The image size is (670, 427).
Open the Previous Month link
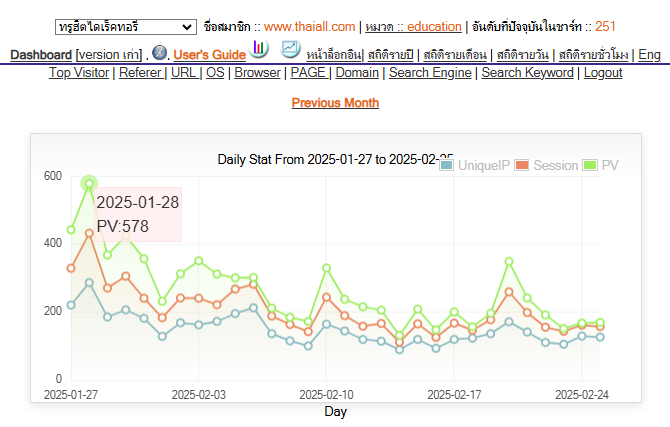[335, 103]
